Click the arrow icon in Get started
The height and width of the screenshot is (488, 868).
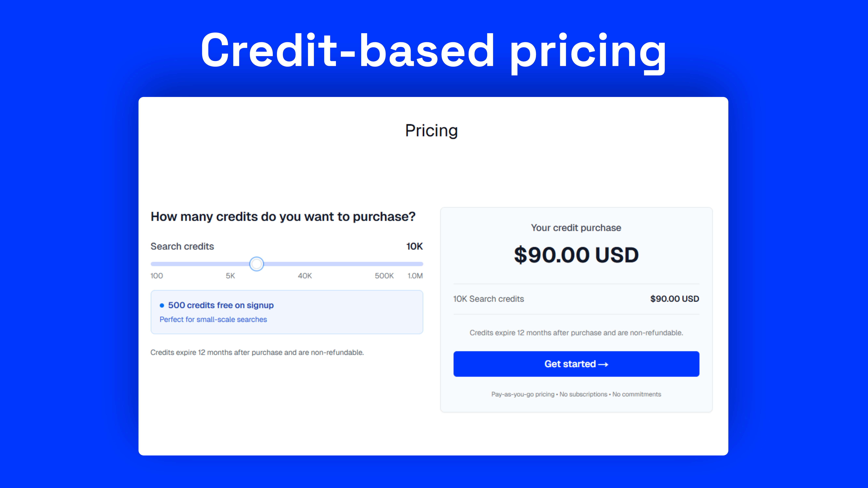coord(603,364)
